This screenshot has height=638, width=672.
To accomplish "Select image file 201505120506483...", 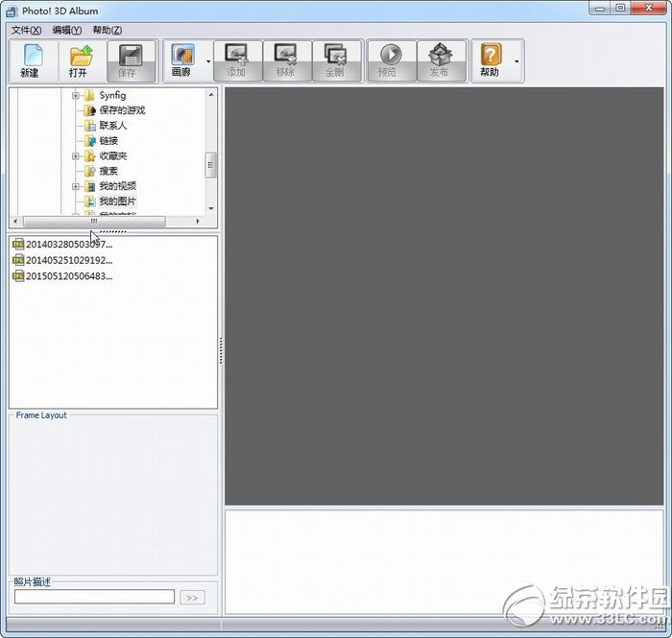I will click(x=69, y=276).
